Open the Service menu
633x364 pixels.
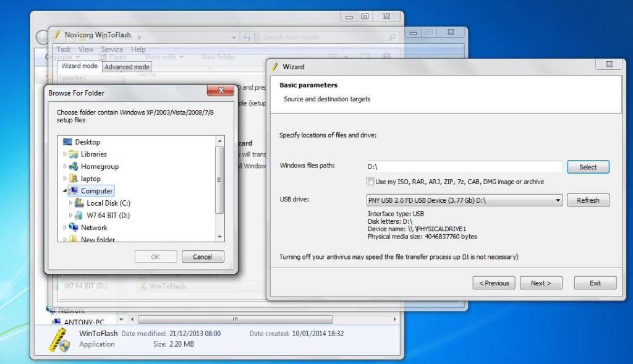click(x=112, y=49)
